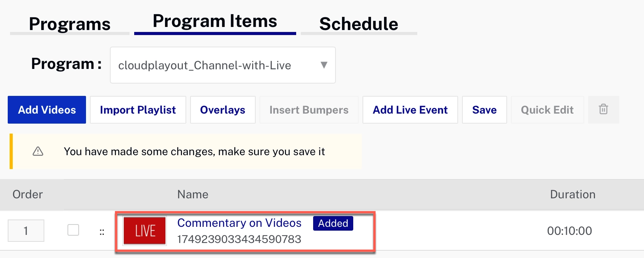Select the Program Items tab
The height and width of the screenshot is (258, 644).
click(x=214, y=21)
